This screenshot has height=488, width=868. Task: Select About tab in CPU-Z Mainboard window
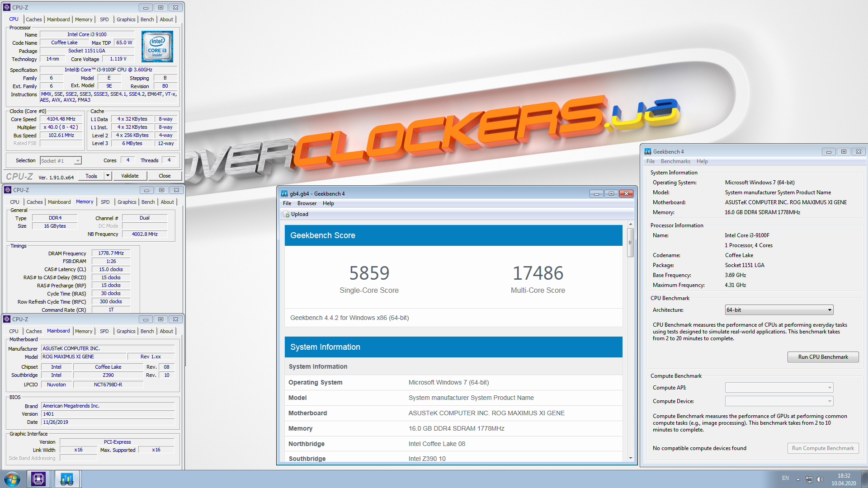[x=166, y=331]
